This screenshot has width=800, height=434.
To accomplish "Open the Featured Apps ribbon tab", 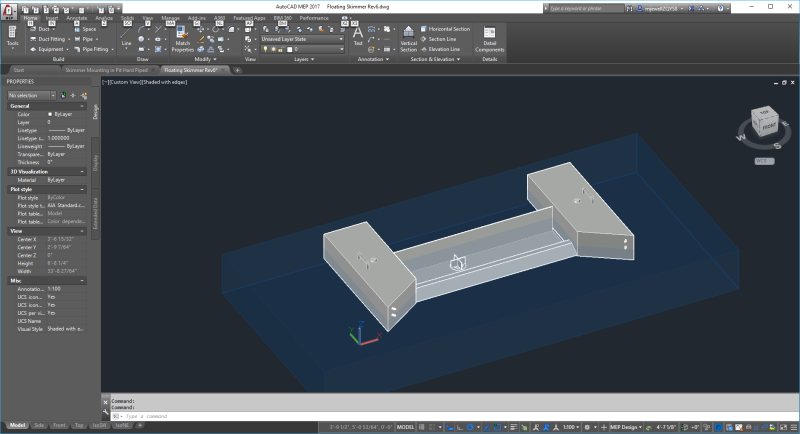I will 249,18.
